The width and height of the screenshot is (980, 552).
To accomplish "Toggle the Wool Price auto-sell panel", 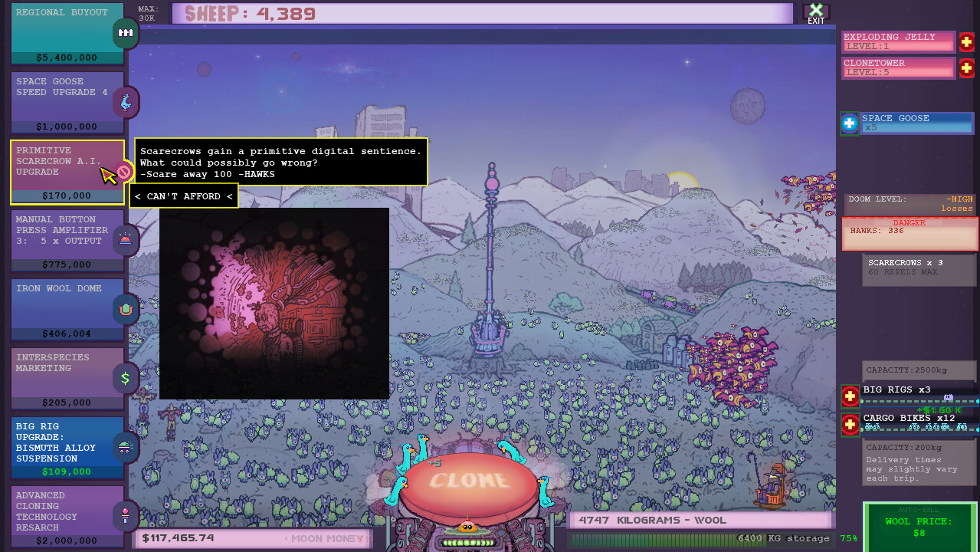I will point(919,526).
